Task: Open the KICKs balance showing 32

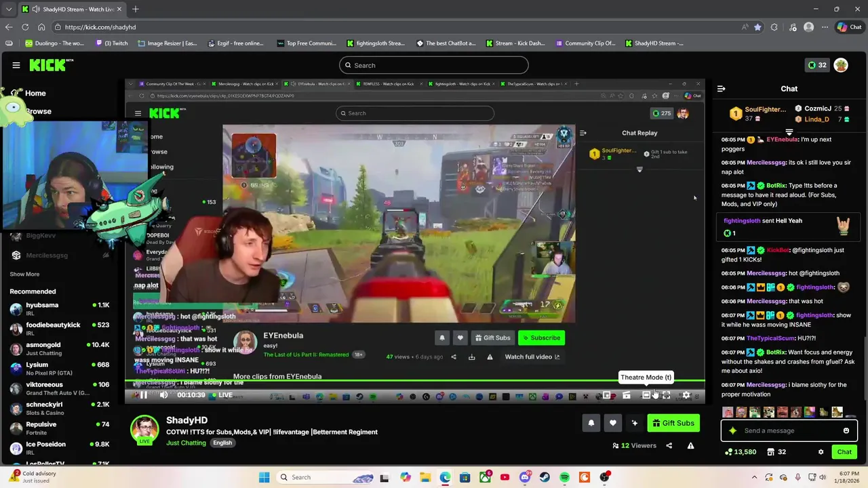Action: point(816,65)
